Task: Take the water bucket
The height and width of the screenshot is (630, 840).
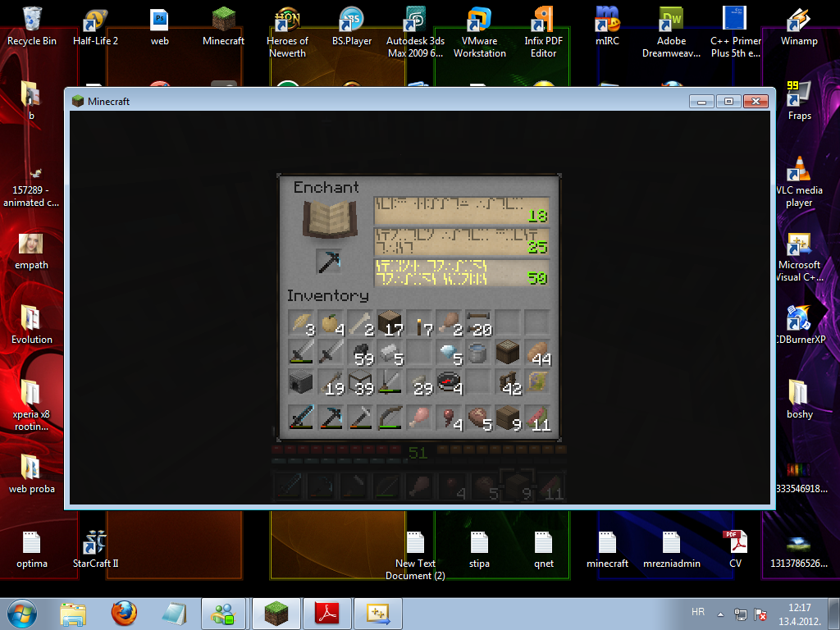Action: [478, 354]
